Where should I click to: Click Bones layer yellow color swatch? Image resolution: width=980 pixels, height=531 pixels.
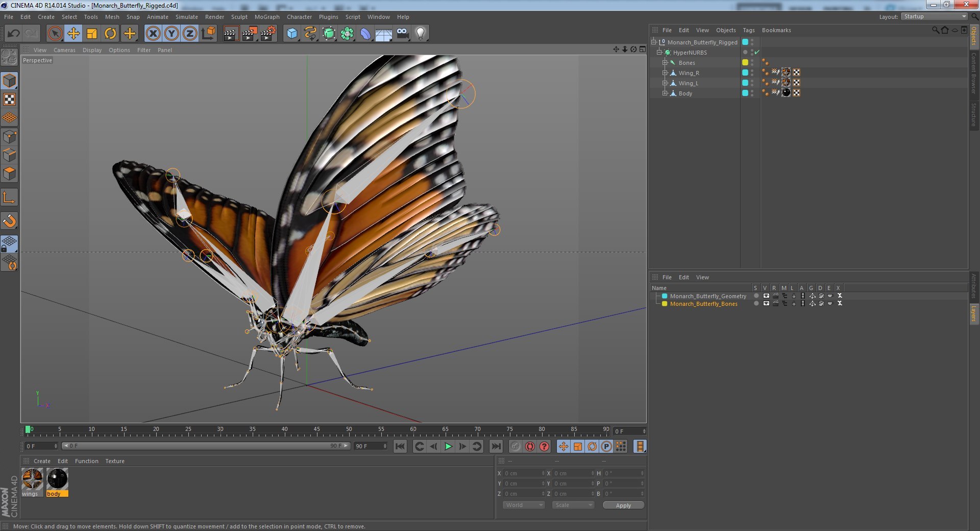(x=745, y=63)
